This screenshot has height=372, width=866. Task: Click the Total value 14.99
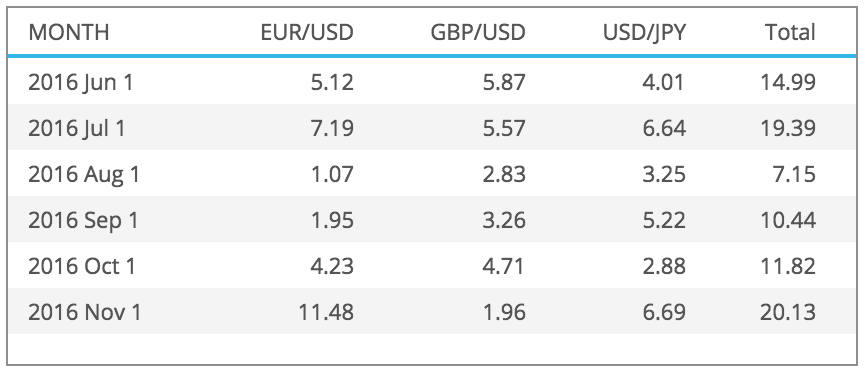[x=788, y=83]
